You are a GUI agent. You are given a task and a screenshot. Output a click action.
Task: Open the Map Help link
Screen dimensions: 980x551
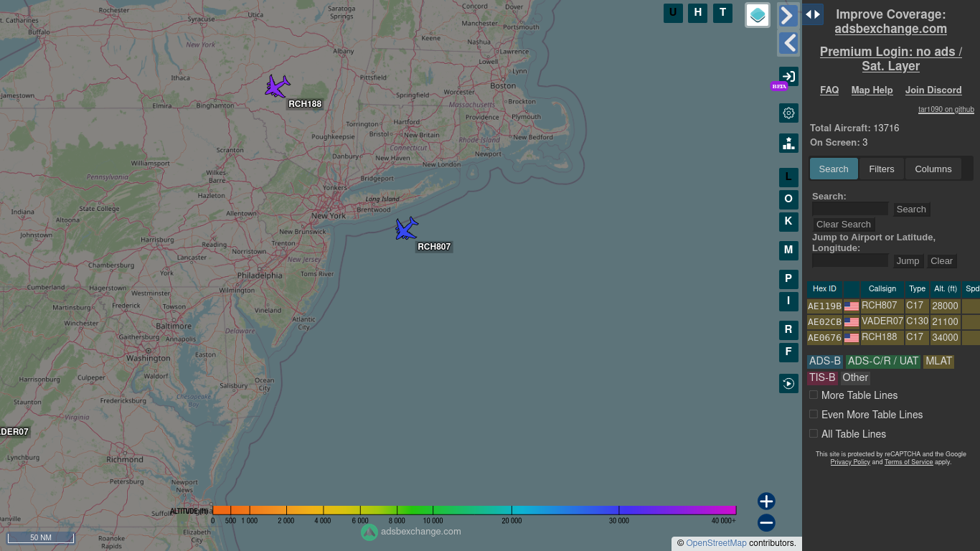(872, 90)
